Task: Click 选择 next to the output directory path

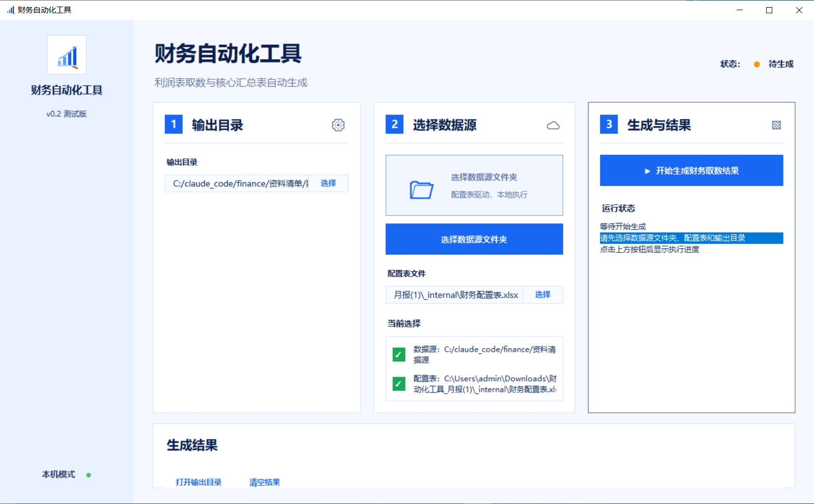Action: pos(328,183)
